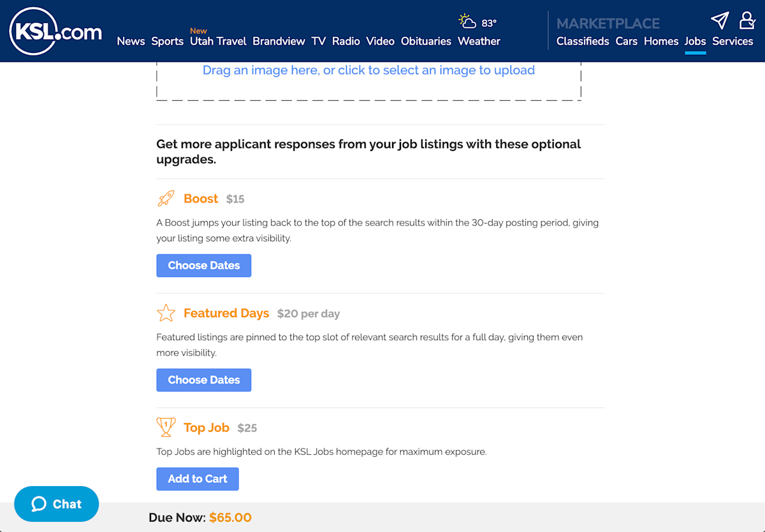Open the paper plane messages icon
Image resolution: width=765 pixels, height=532 pixels.
[x=720, y=20]
